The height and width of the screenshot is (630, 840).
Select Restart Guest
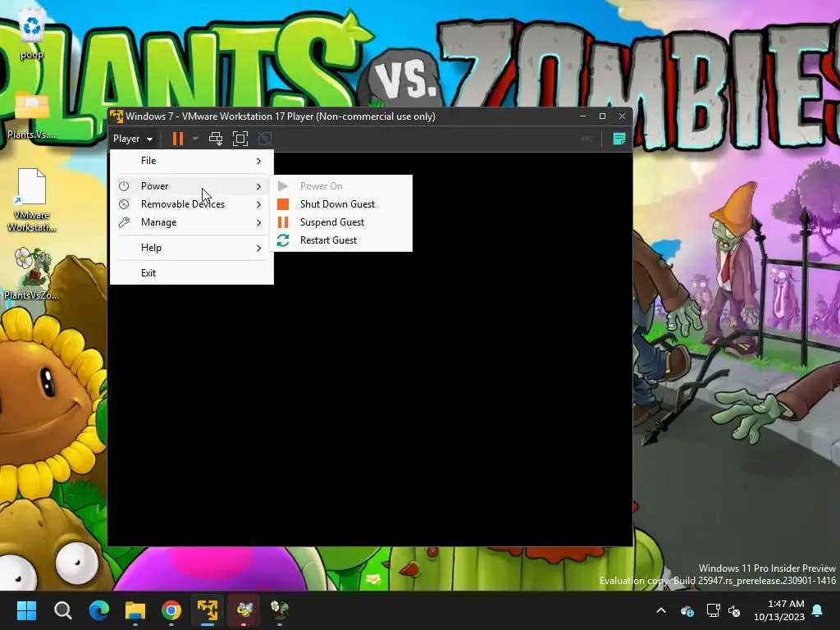tap(343, 240)
